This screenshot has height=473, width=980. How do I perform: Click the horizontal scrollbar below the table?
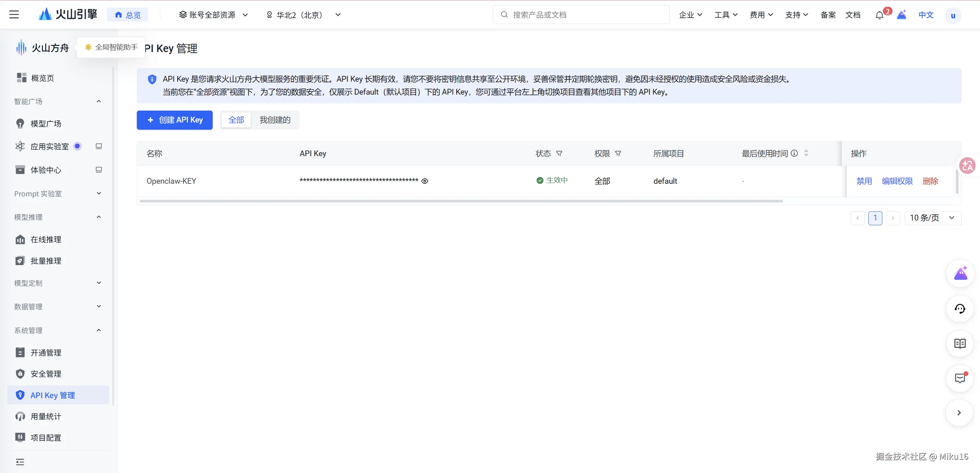[x=461, y=201]
